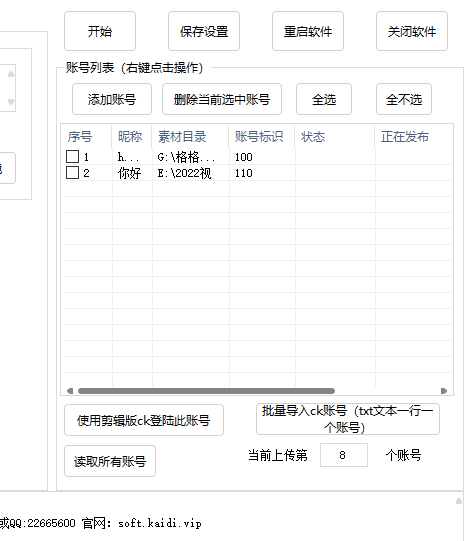Click account ID cell 110
469x541 pixels.
(244, 173)
